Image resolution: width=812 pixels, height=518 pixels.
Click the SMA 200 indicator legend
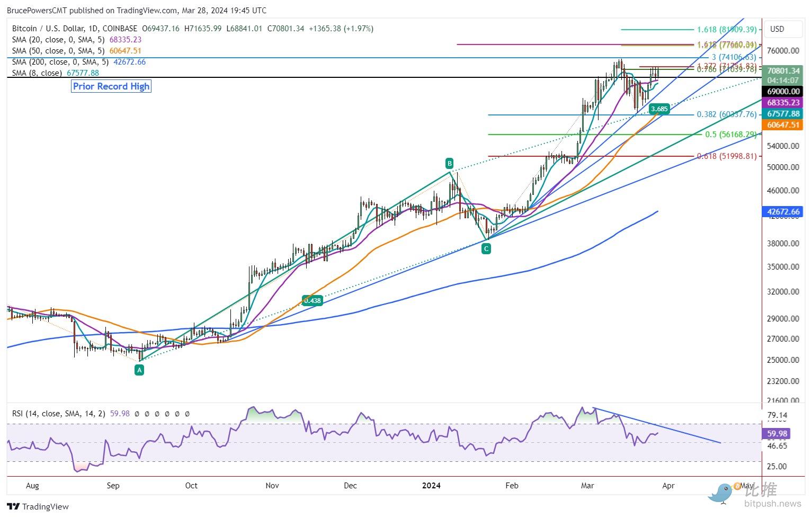click(x=79, y=62)
